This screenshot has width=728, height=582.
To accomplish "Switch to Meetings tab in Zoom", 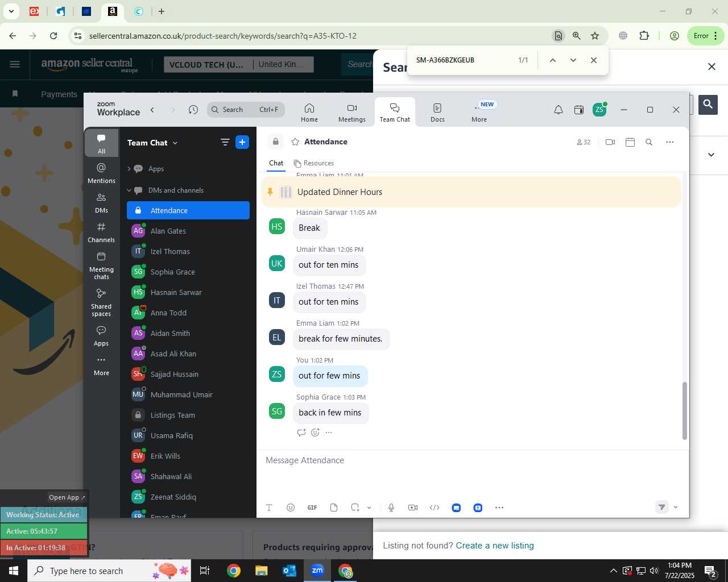I will pyautogui.click(x=352, y=113).
